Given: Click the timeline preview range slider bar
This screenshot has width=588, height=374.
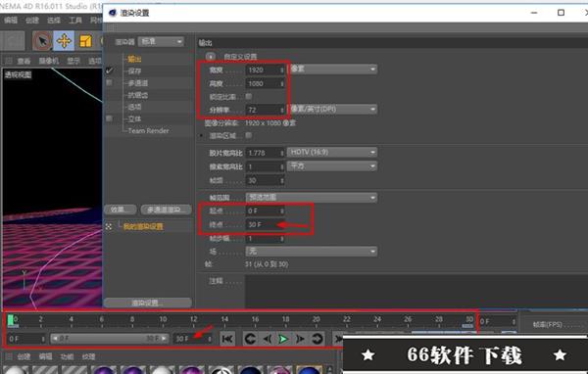Looking at the screenshot, I should 110,339.
